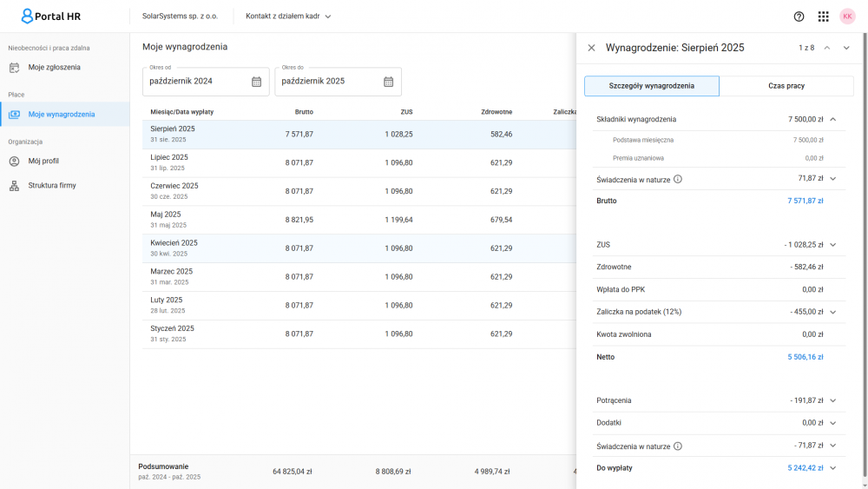The height and width of the screenshot is (489, 868).
Task: Select the Lipiec 2025 salary row
Action: tap(347, 162)
